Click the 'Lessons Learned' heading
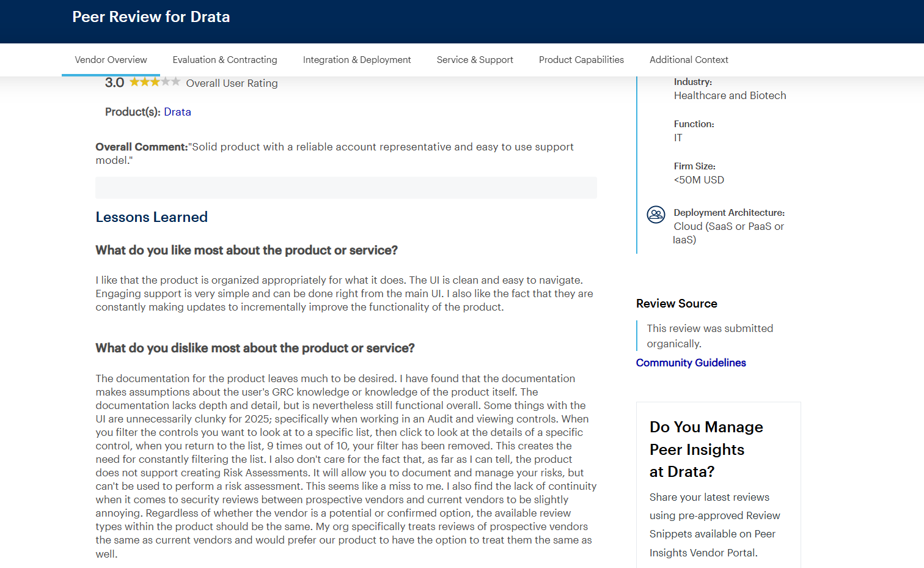Image resolution: width=924 pixels, height=568 pixels. [152, 217]
